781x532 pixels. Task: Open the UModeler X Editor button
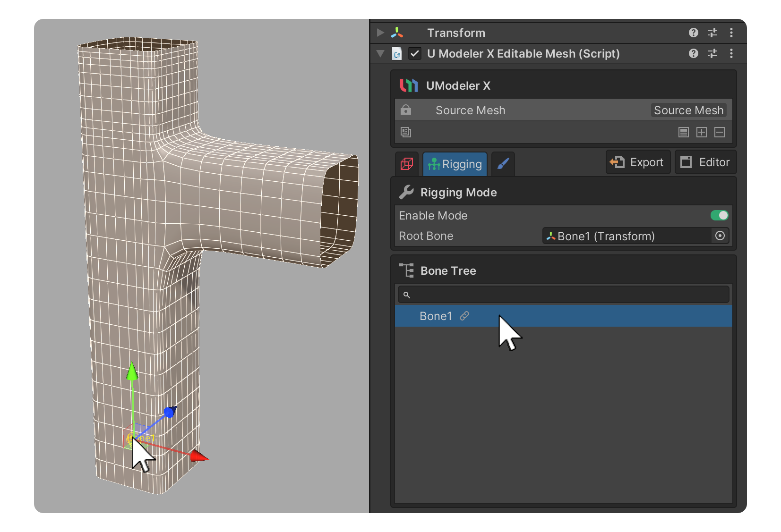[x=705, y=162]
